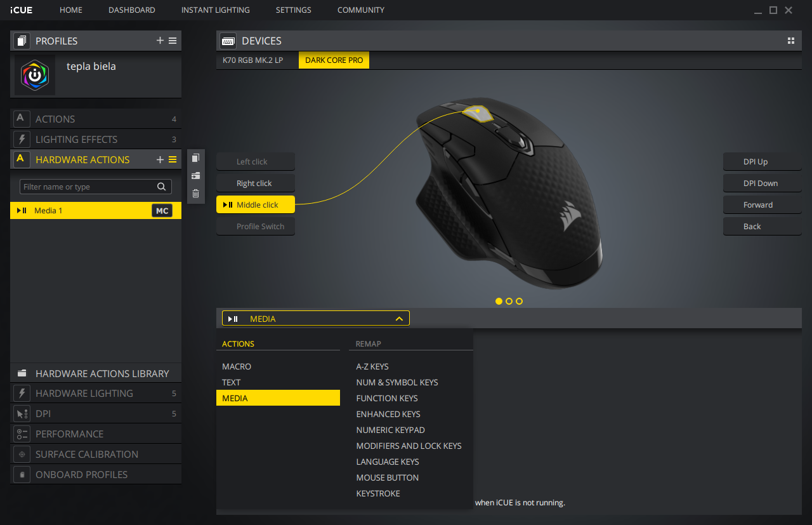The image size is (812, 525).
Task: Choose ENHANCED KEYS remap option
Action: coord(388,414)
